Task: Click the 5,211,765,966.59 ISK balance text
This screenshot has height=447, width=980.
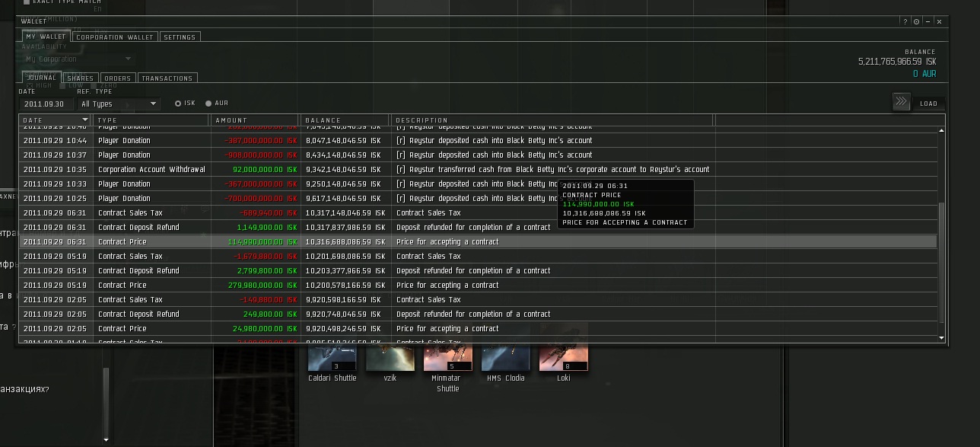Action: (x=897, y=62)
